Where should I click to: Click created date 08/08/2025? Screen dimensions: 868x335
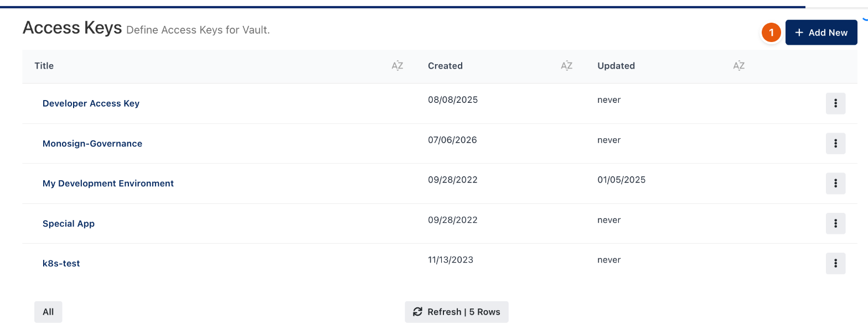(x=453, y=100)
